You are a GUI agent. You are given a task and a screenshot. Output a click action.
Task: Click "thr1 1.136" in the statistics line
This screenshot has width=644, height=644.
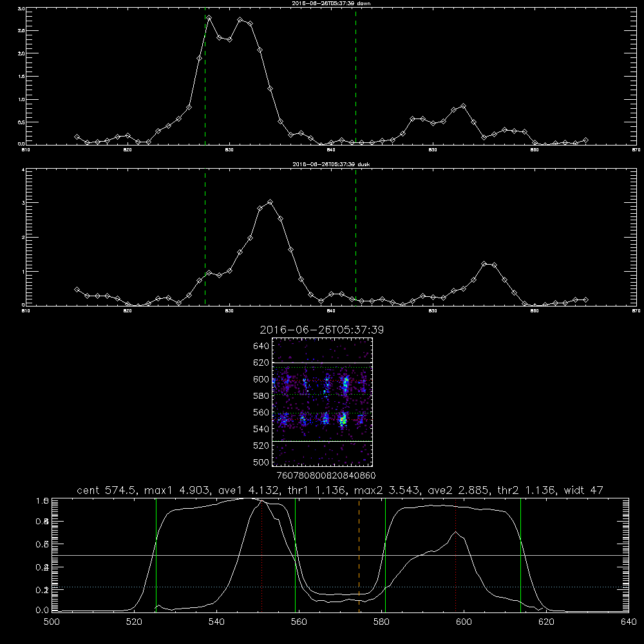pyautogui.click(x=317, y=490)
